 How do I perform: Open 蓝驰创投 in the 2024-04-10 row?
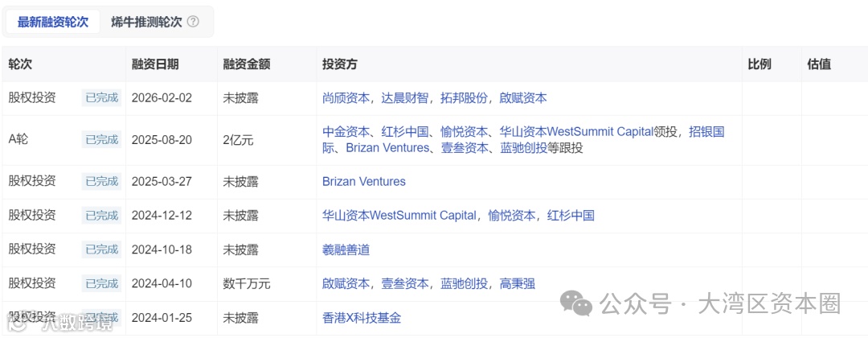click(464, 284)
